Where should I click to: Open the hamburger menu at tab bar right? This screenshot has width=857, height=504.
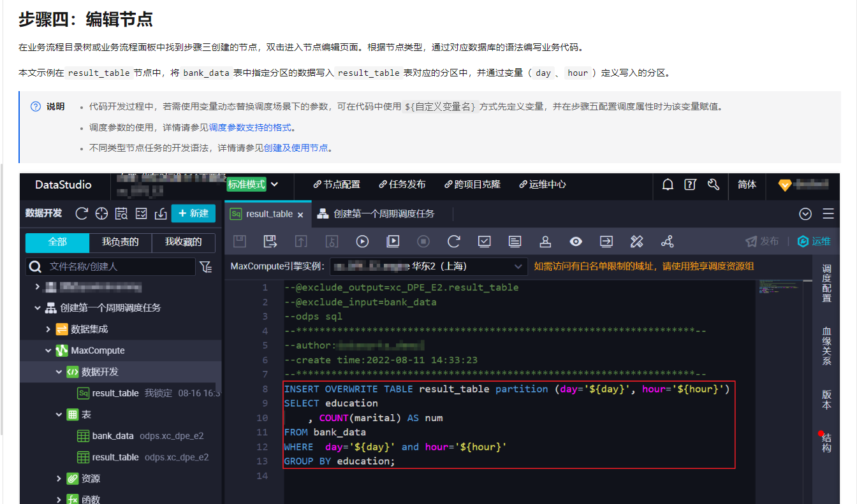pos(828,213)
